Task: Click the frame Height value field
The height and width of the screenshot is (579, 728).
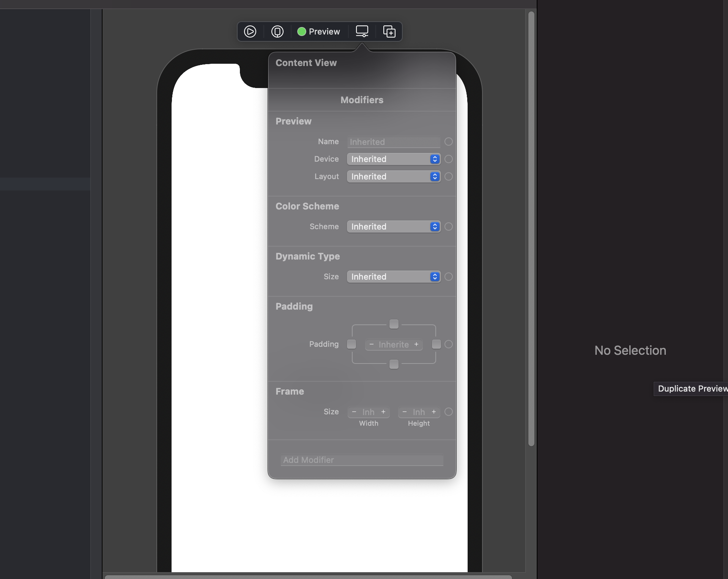Action: [x=419, y=412]
